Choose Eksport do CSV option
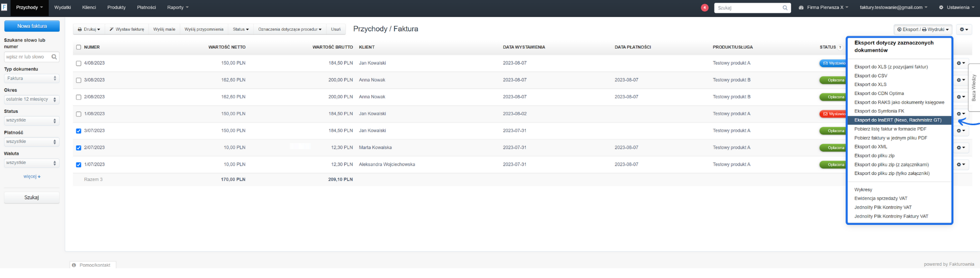Screen dimensions: 980x278 coord(871,76)
